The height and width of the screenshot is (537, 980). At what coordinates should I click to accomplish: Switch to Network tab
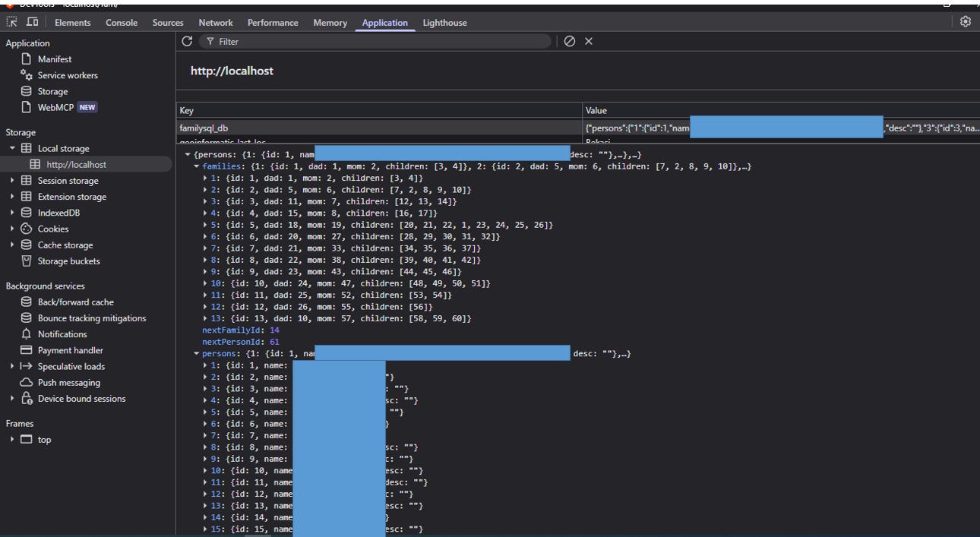[x=216, y=23]
